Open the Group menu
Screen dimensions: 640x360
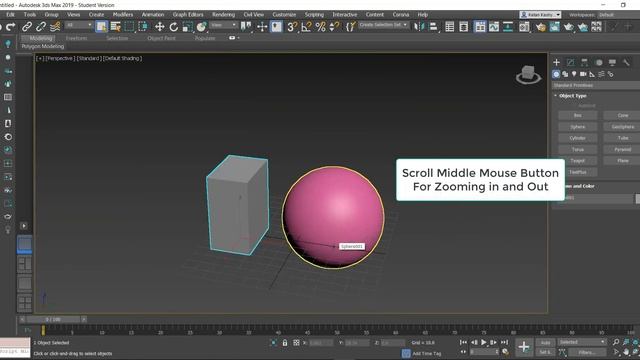pyautogui.click(x=51, y=15)
